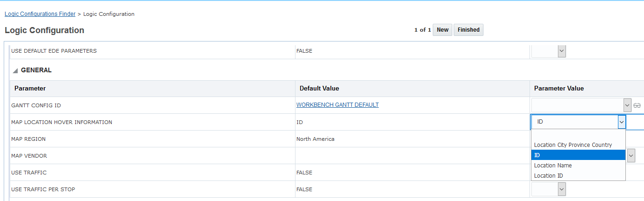View the Gantt Config ID glasses icon
644x201 pixels.
pos(637,105)
